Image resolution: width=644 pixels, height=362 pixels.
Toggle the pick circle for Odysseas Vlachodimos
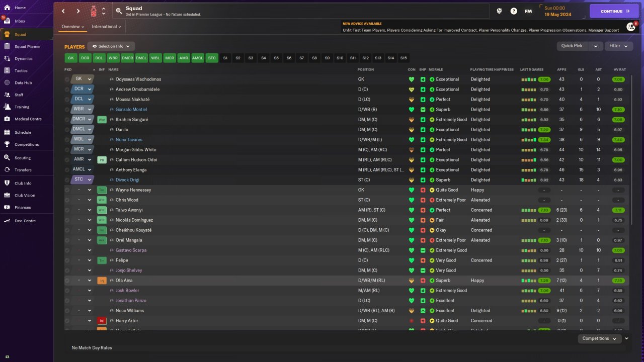67,79
